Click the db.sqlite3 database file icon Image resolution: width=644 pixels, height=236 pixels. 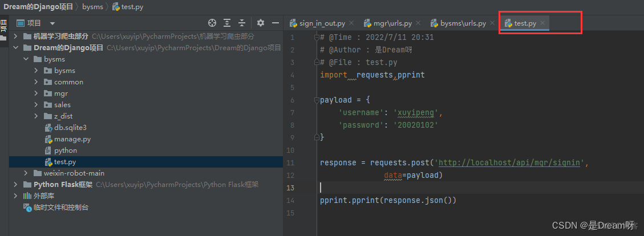click(48, 128)
